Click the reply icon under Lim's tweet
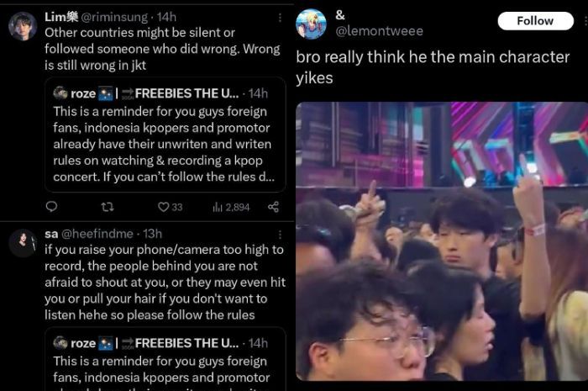Screen dimensions: 588x391 point(51,207)
